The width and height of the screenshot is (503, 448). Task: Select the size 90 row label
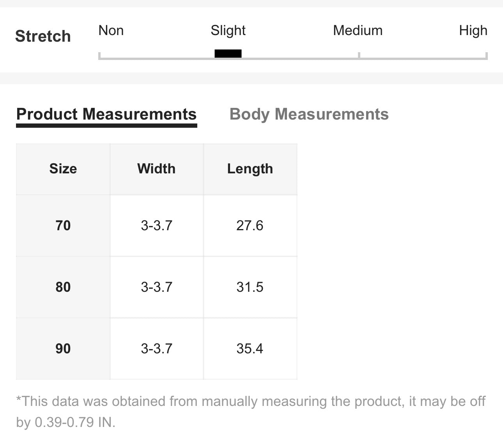(x=63, y=349)
